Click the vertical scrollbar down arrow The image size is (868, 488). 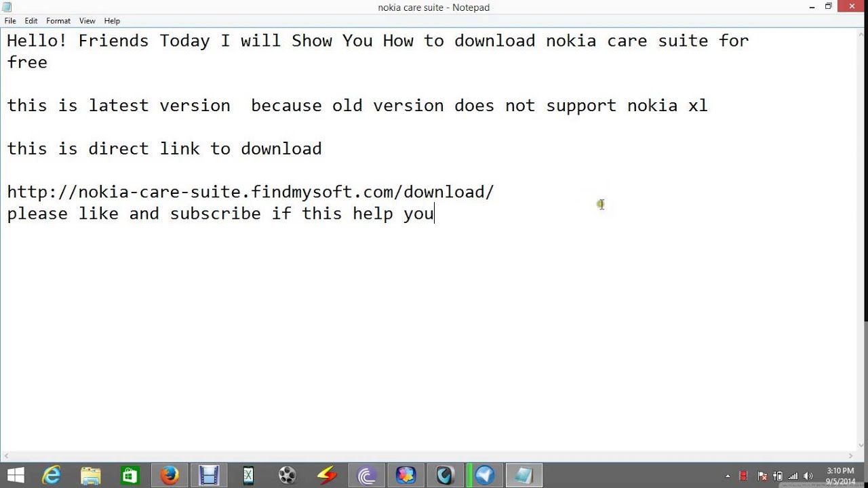click(x=863, y=445)
